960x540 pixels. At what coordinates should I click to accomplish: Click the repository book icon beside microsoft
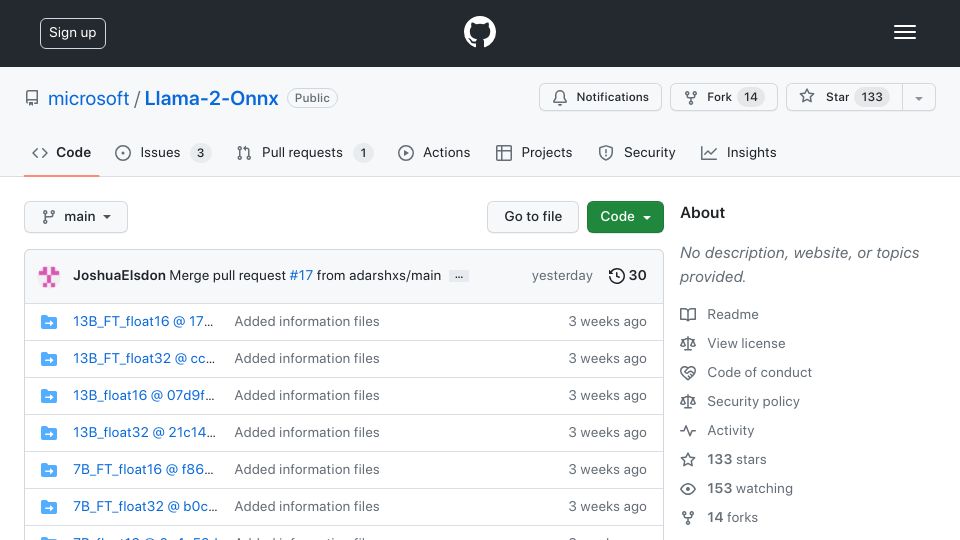(x=32, y=98)
